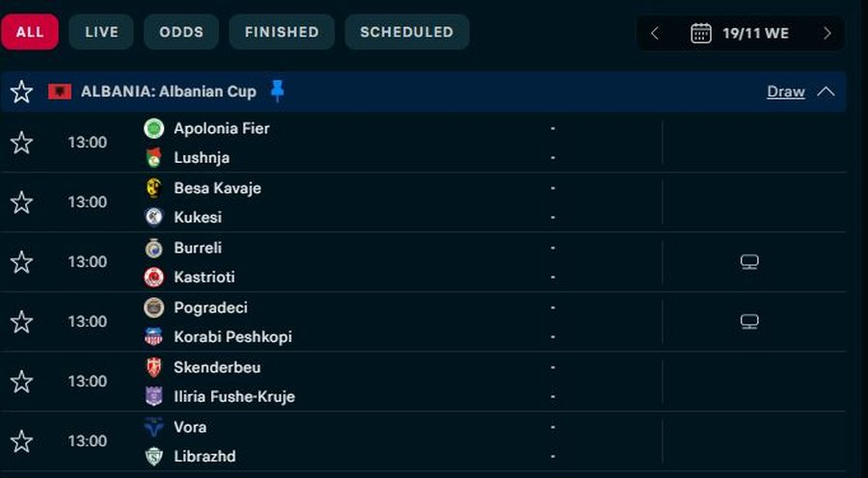Collapse the Albanian Cup section
This screenshot has width=868, height=478.
(826, 92)
